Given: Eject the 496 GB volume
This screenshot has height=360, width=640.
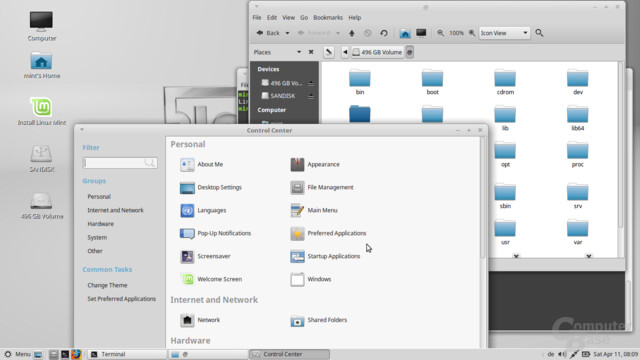Looking at the screenshot, I should [x=311, y=83].
